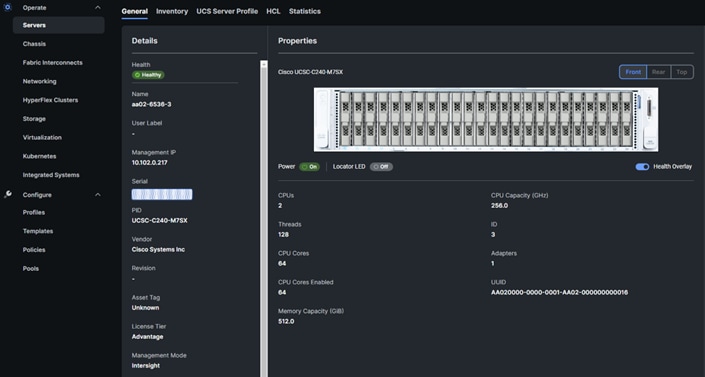Open the Statistics tab
This screenshot has height=377, width=705.
(305, 11)
